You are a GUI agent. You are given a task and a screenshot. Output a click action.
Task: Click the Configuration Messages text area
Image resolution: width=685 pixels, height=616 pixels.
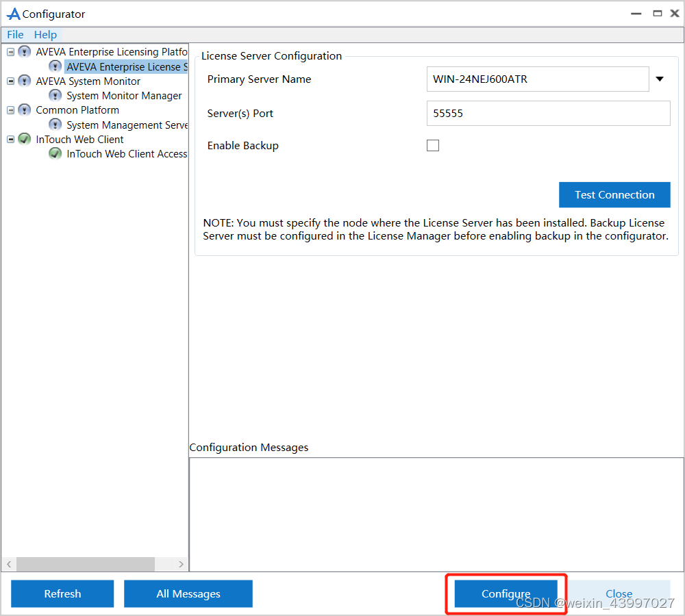click(436, 514)
